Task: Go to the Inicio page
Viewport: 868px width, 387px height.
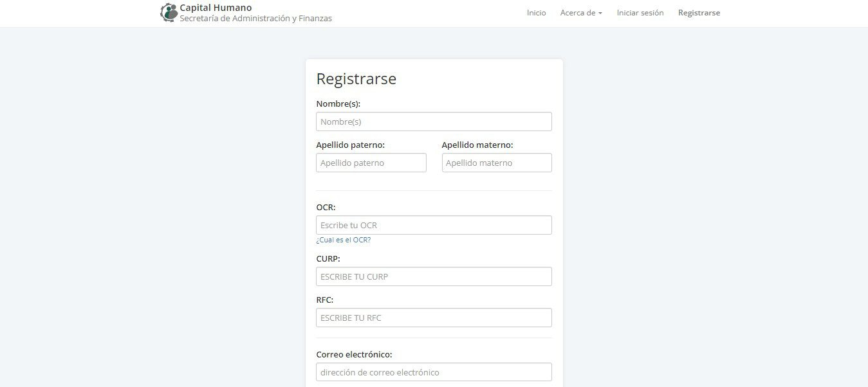Action: pyautogui.click(x=536, y=13)
